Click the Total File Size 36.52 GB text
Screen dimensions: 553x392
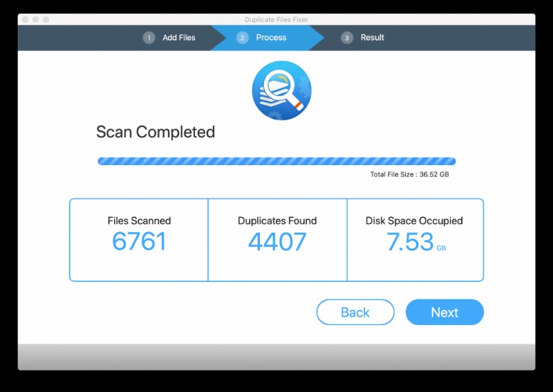click(409, 174)
